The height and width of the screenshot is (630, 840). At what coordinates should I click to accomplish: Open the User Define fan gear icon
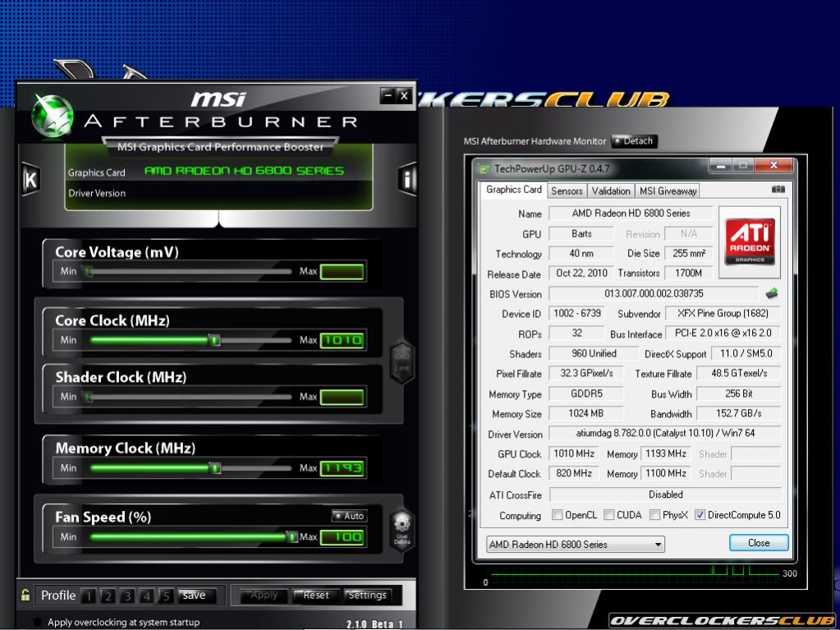point(402,529)
